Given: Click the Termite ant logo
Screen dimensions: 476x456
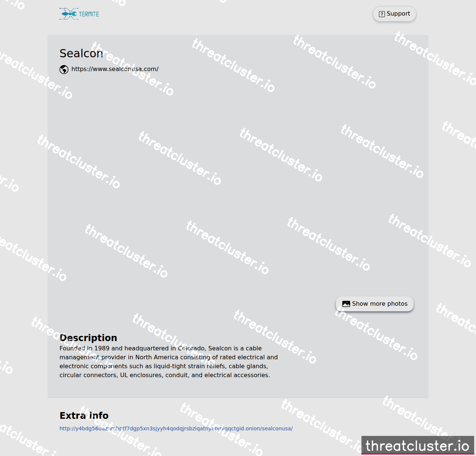Looking at the screenshot, I should point(79,14).
